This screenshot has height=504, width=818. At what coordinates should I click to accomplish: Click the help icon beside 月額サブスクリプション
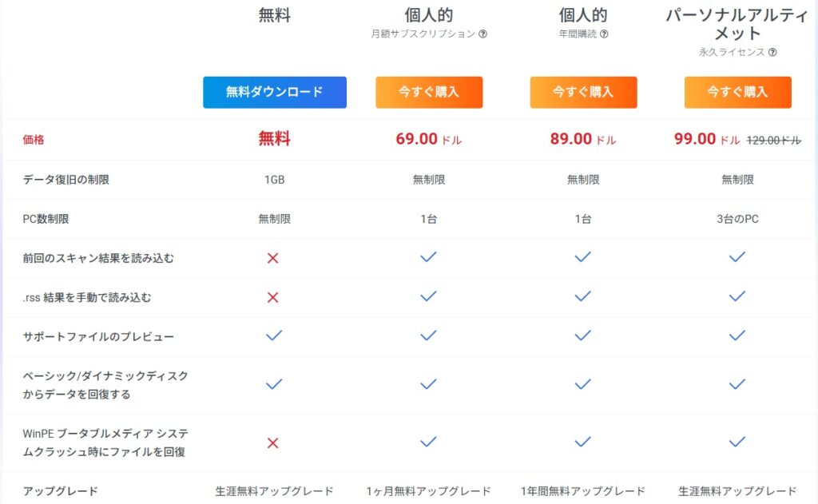[x=482, y=34]
